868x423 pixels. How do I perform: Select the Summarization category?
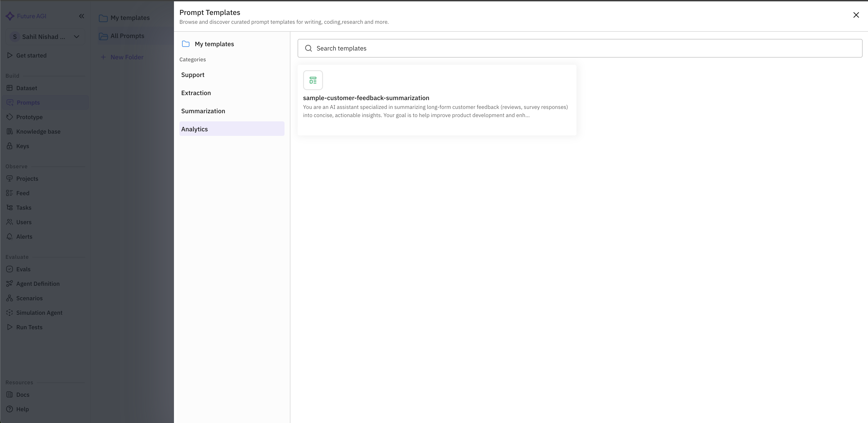[203, 111]
